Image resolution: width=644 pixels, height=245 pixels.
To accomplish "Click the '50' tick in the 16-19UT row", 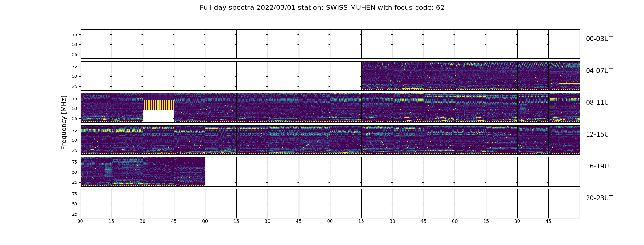I will (x=75, y=172).
